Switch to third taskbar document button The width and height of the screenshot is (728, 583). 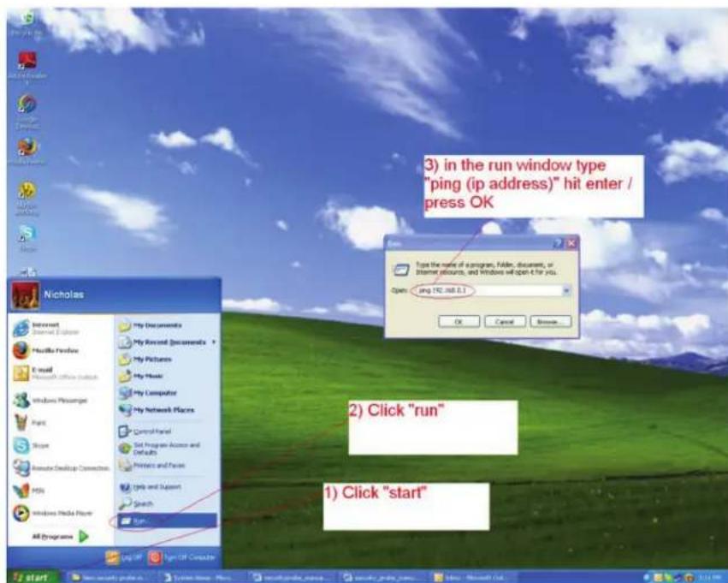pyautogui.click(x=293, y=577)
